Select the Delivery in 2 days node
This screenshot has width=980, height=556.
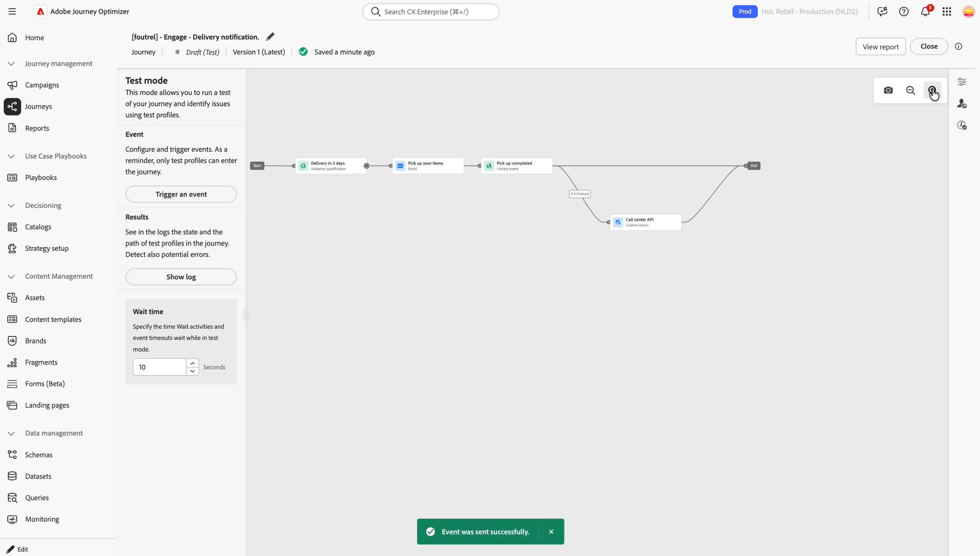tap(331, 166)
